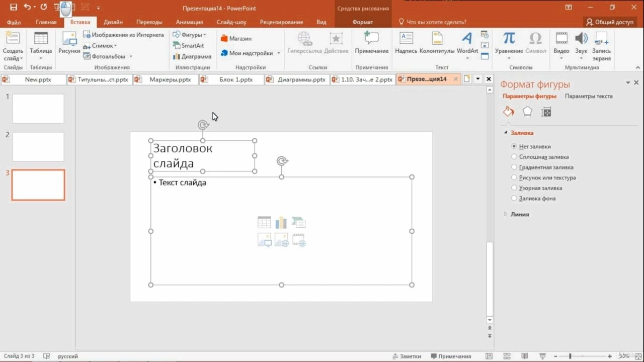Add a text box with Надпись
Screen dimensions: 644x362
click(406, 43)
